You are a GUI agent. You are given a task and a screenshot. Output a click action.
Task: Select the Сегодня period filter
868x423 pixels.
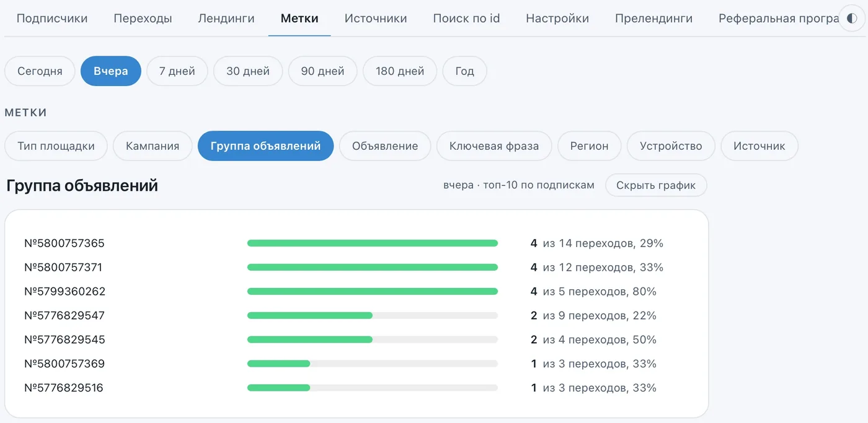point(40,71)
